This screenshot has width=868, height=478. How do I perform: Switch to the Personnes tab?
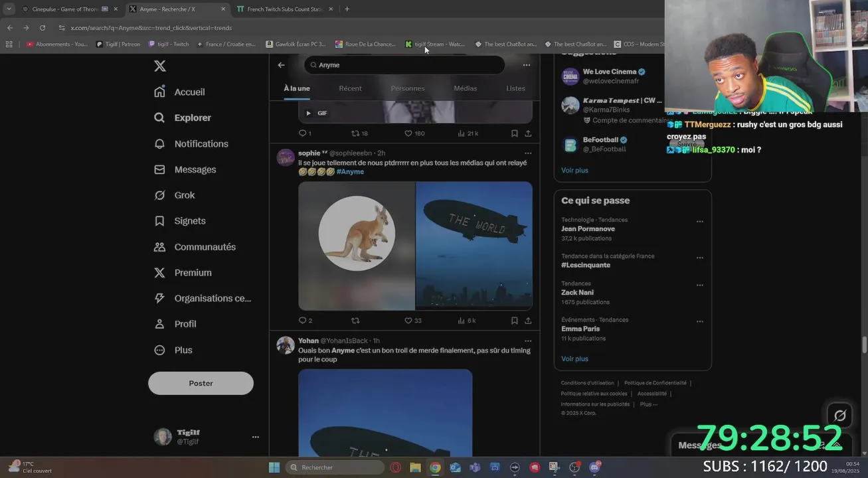pyautogui.click(x=408, y=88)
